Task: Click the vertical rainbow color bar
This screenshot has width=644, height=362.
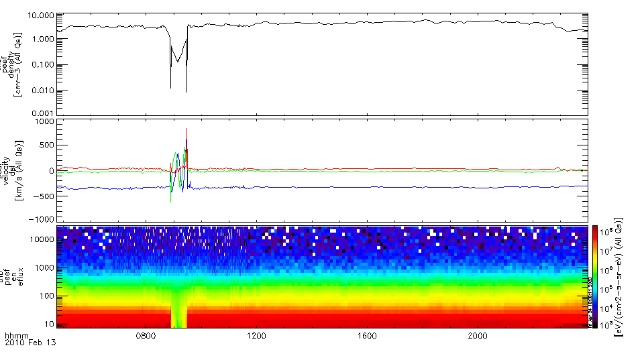Action: [x=594, y=277]
